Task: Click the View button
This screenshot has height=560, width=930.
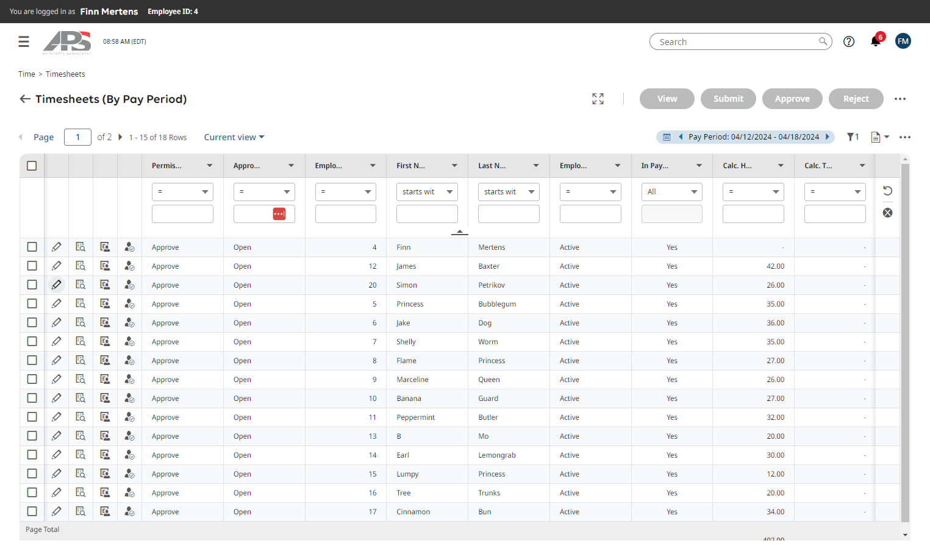Action: (667, 99)
